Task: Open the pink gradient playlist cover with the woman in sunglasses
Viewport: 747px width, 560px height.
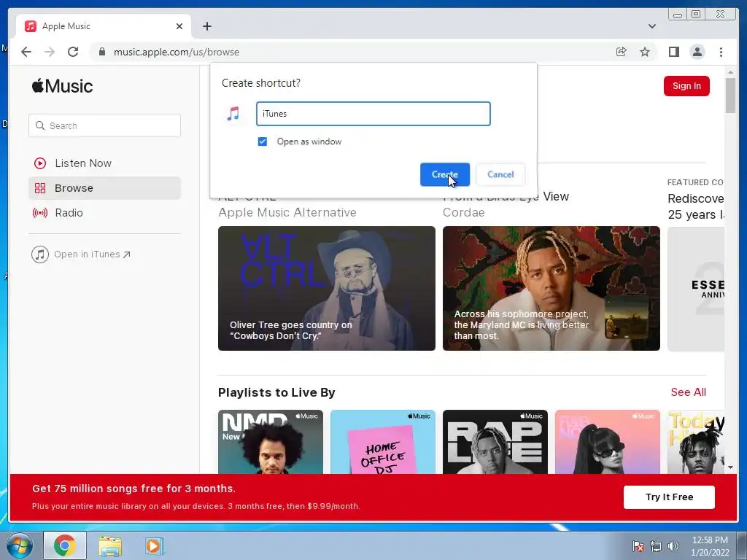Action: tap(608, 442)
